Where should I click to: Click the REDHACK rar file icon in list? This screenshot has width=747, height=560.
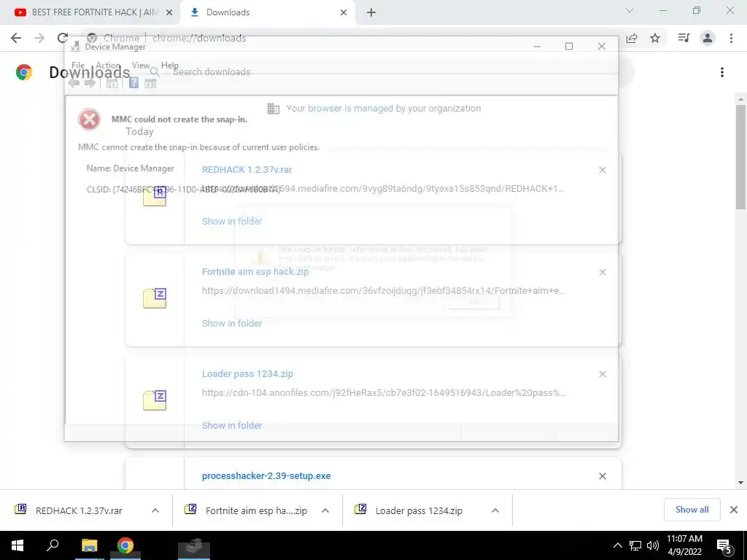point(155,195)
